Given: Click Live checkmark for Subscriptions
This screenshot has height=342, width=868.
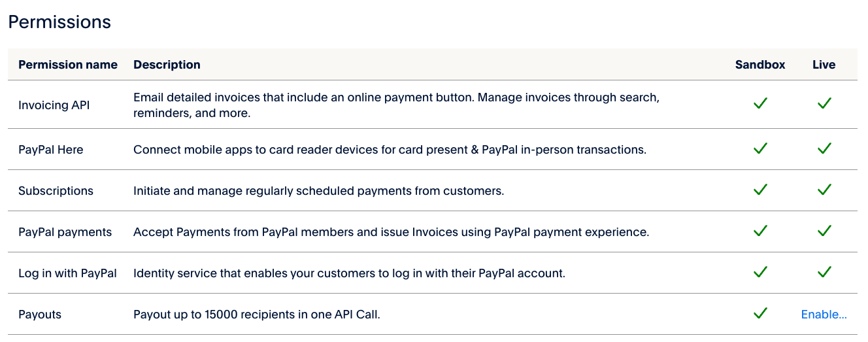Looking at the screenshot, I should click(824, 190).
